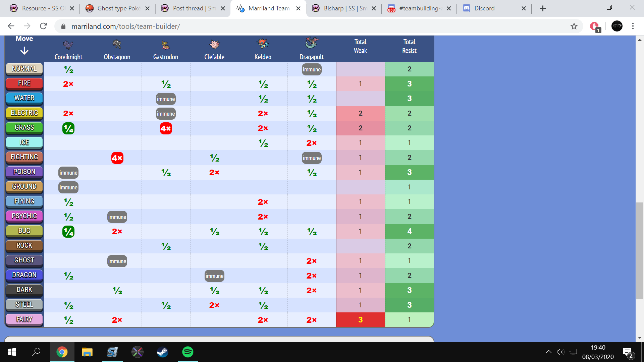Image resolution: width=644 pixels, height=362 pixels.
Task: Click the ELECTRIC type label
Action: point(24,113)
